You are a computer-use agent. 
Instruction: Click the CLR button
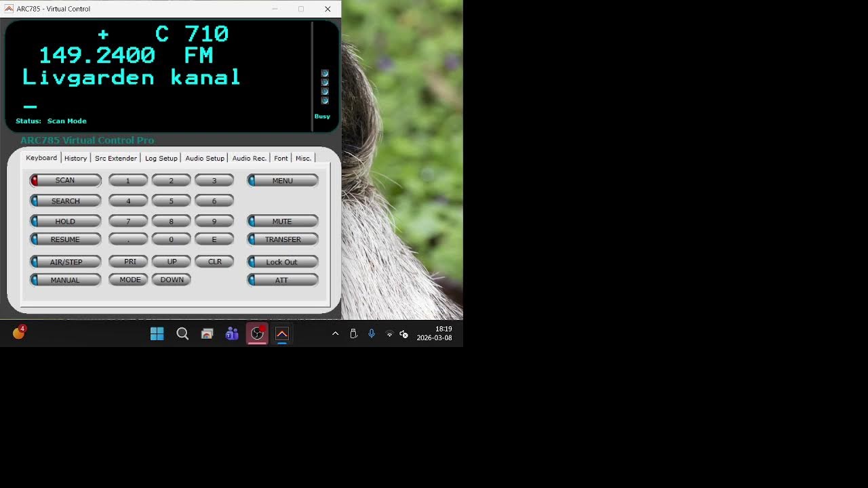214,262
